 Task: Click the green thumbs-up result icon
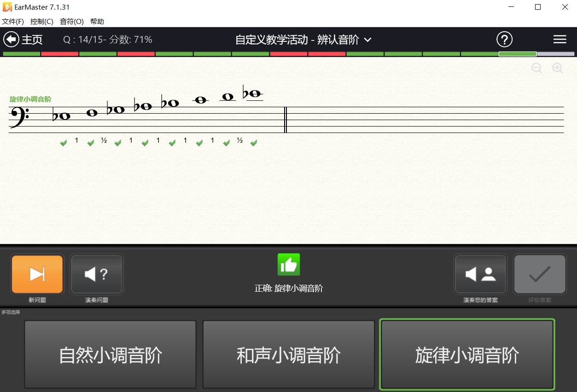coord(289,265)
